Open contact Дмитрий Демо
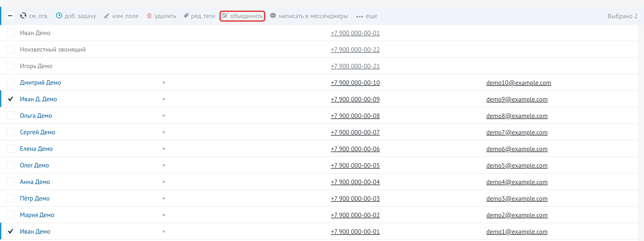The height and width of the screenshot is (241, 644). [x=40, y=83]
